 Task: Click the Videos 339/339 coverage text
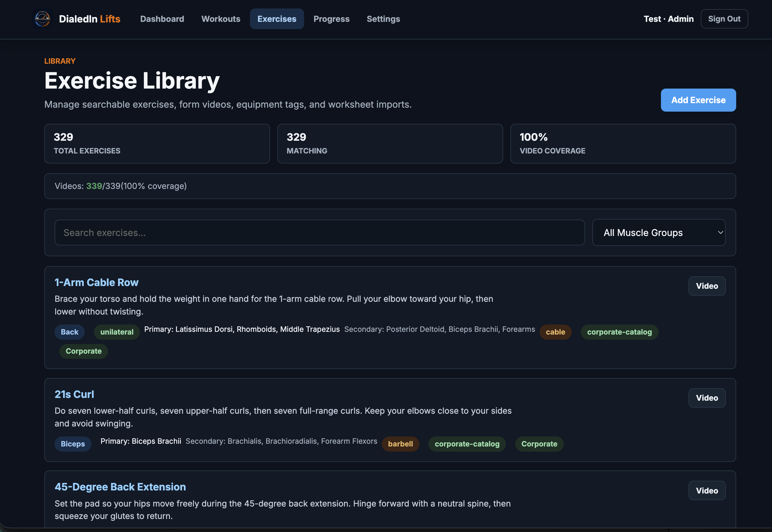[120, 186]
